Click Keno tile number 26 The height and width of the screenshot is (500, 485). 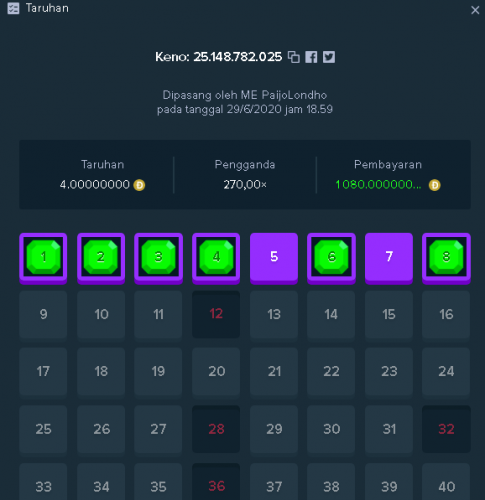coord(101,429)
